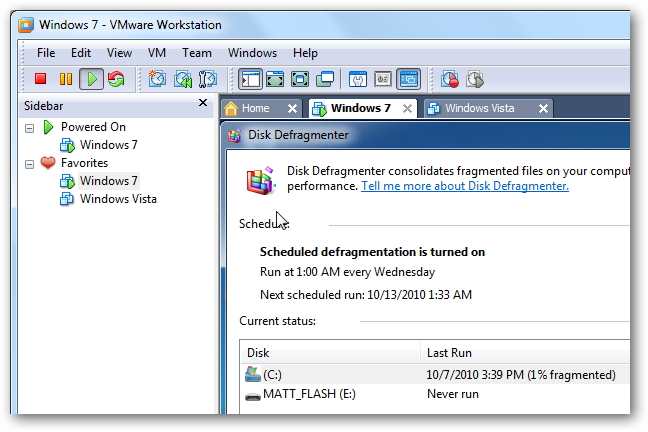The image size is (648, 432).
Task: Click the Favorites heart icon
Action: (48, 162)
